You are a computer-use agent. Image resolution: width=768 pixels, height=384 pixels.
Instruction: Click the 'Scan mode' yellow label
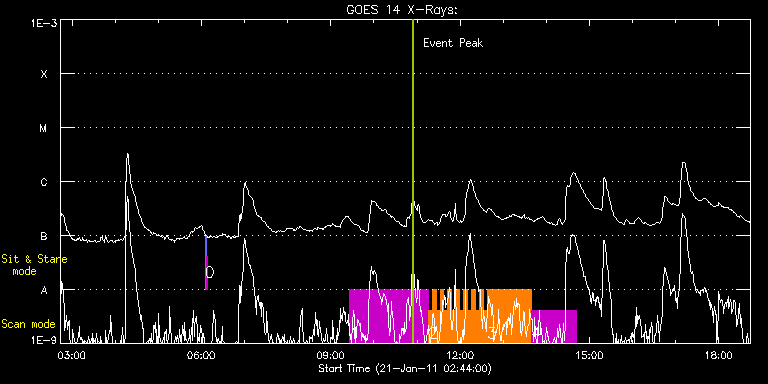pyautogui.click(x=28, y=324)
